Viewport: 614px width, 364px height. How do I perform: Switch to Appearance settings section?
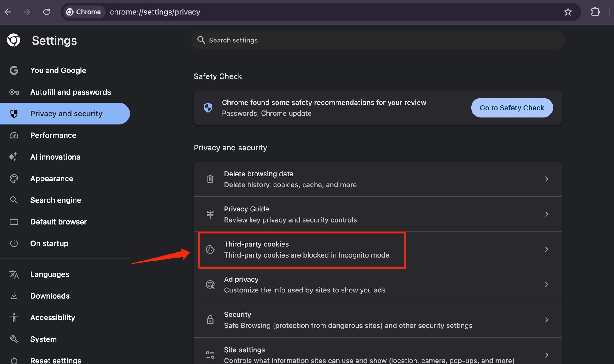(52, 179)
